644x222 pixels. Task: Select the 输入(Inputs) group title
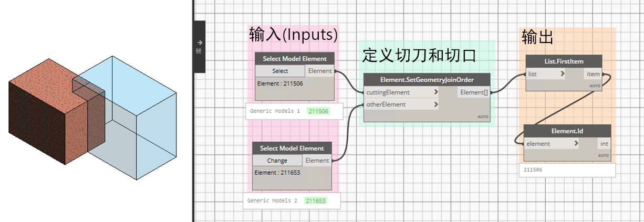293,35
